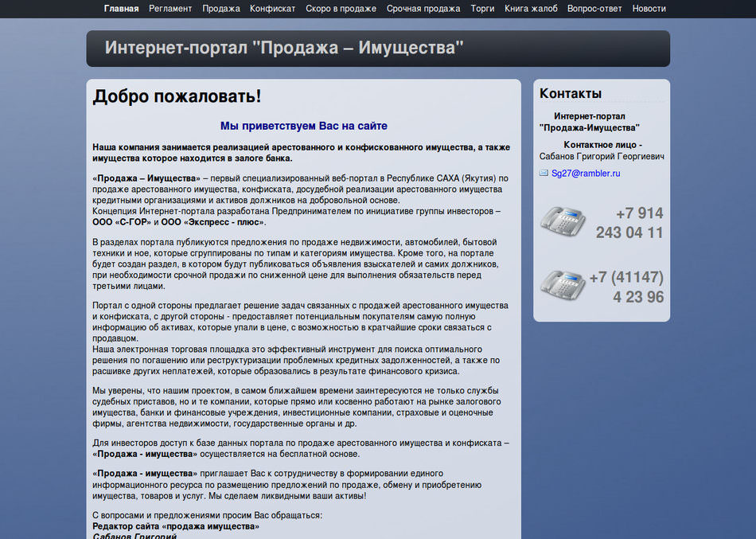Click the phone icon next to +7 (41147)
The height and width of the screenshot is (539, 756).
(562, 285)
